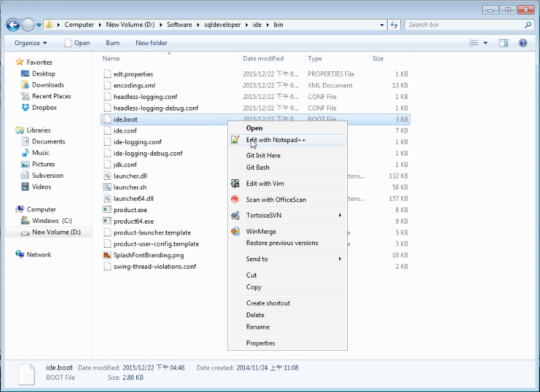Click the Forward navigation arrow button
This screenshot has width=540, height=392.
(28, 25)
